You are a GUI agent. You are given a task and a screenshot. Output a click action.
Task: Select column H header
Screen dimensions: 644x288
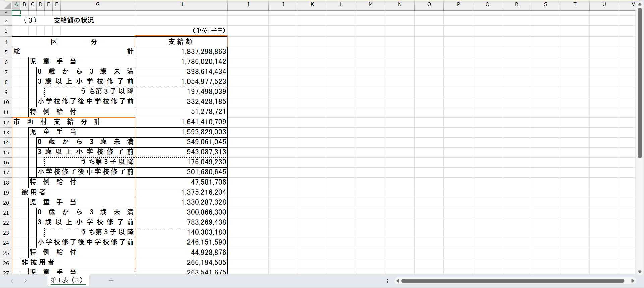(x=181, y=4)
